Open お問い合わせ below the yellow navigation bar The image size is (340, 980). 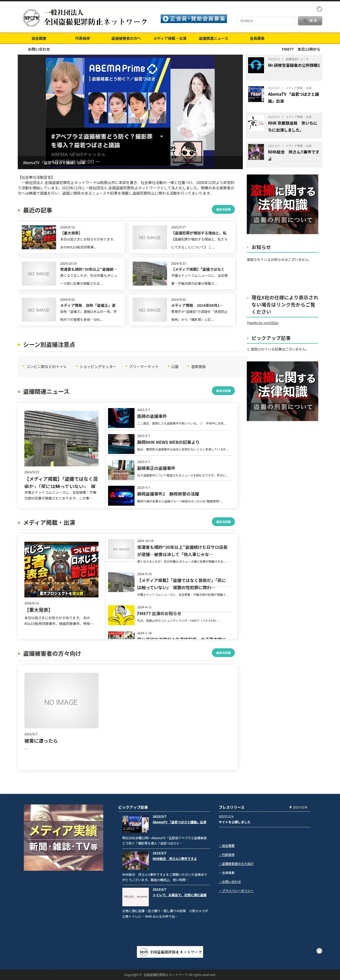(39, 50)
